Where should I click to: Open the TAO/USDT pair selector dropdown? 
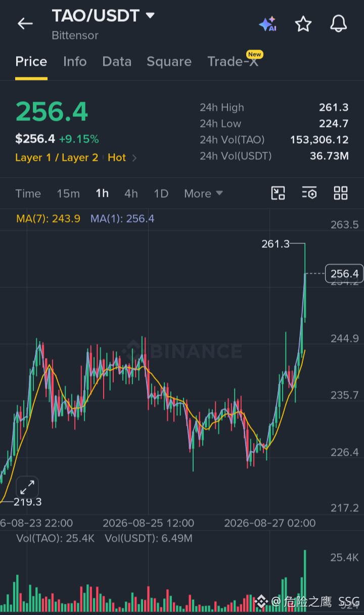coord(103,16)
